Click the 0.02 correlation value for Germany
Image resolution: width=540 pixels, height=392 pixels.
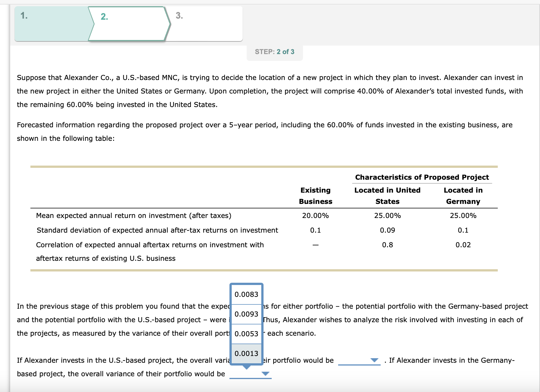463,245
